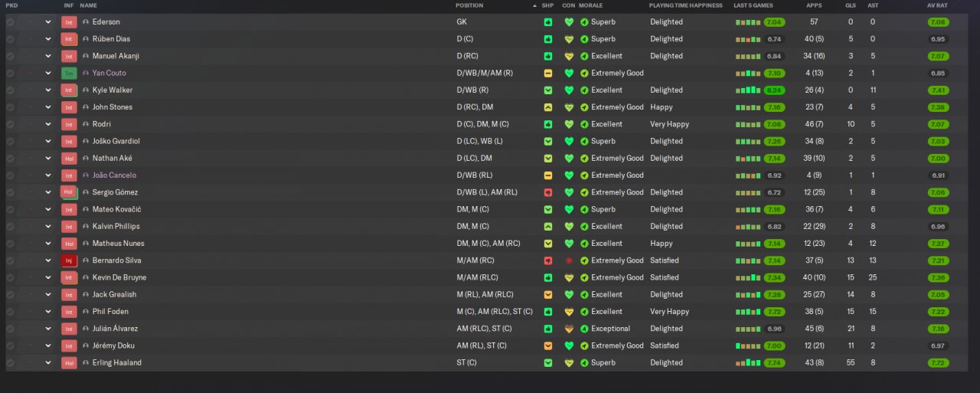Image resolution: width=980 pixels, height=393 pixels.
Task: Sort by the POSITION column header
Action: [469, 5]
